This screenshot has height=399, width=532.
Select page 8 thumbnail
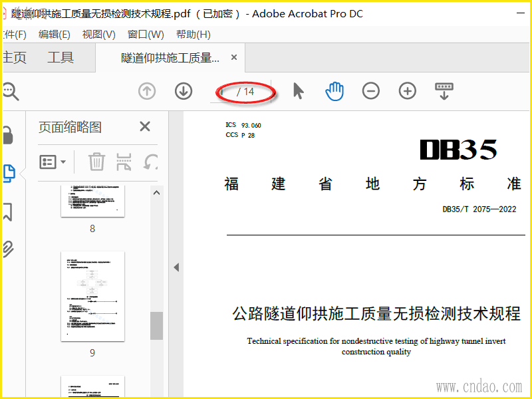click(92, 201)
